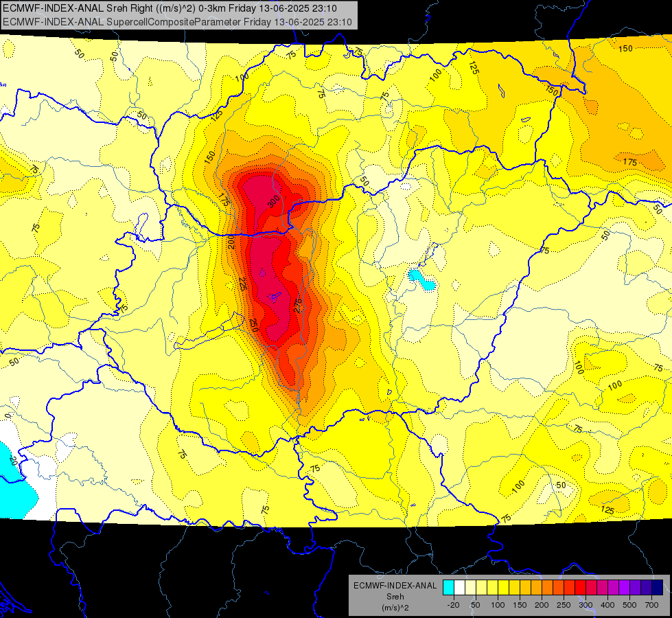The height and width of the screenshot is (618, 672).
Task: Click the 250 tick label in the legend
Action: coord(564,605)
